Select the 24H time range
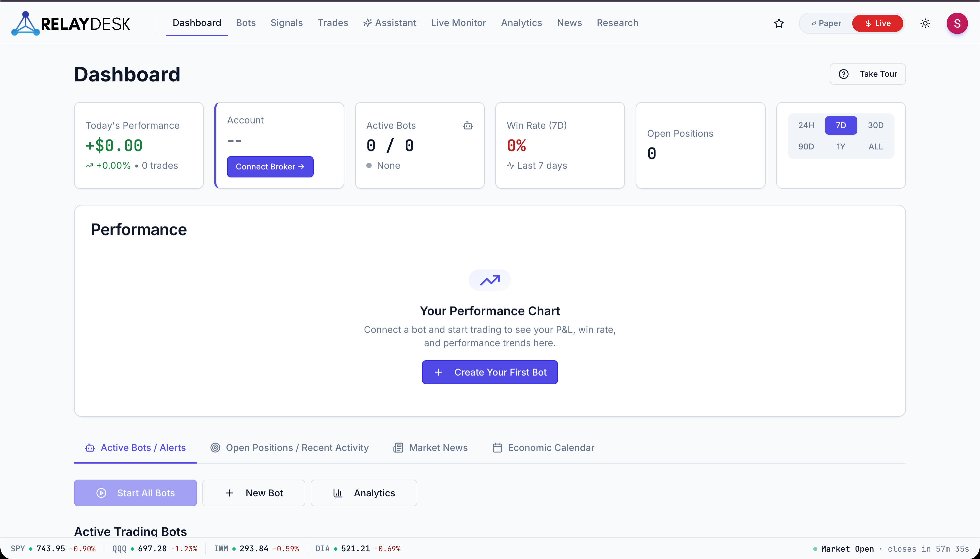This screenshot has width=980, height=559. 806,125
